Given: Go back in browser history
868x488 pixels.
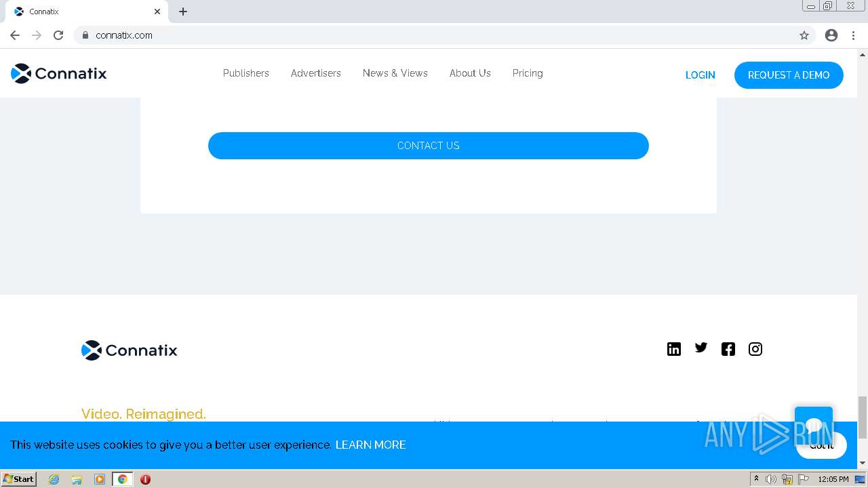Looking at the screenshot, I should 15,35.
